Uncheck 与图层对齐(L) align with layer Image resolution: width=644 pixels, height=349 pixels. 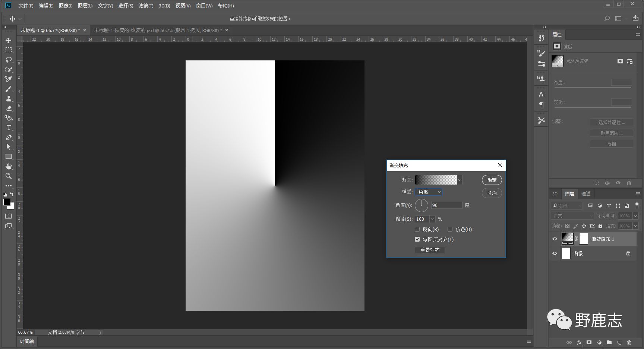417,239
